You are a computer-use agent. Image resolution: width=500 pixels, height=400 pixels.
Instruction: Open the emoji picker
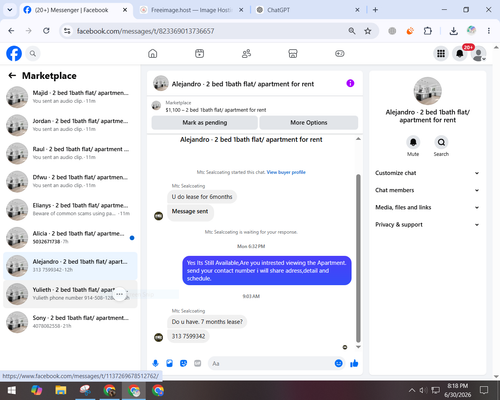[x=338, y=363]
